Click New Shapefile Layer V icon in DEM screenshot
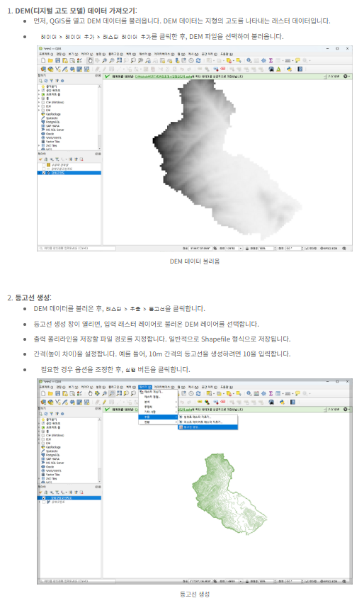Screen dimensions: 364x598 pyautogui.click(x=57, y=69)
